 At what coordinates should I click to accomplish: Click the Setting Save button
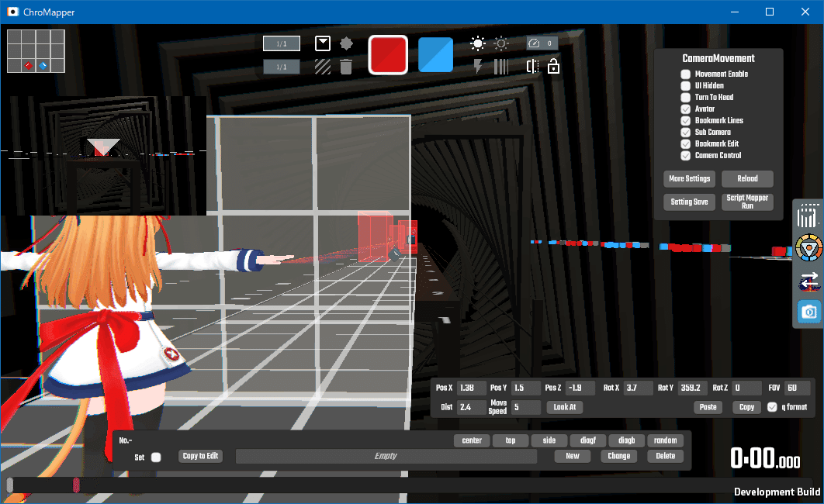coord(690,202)
